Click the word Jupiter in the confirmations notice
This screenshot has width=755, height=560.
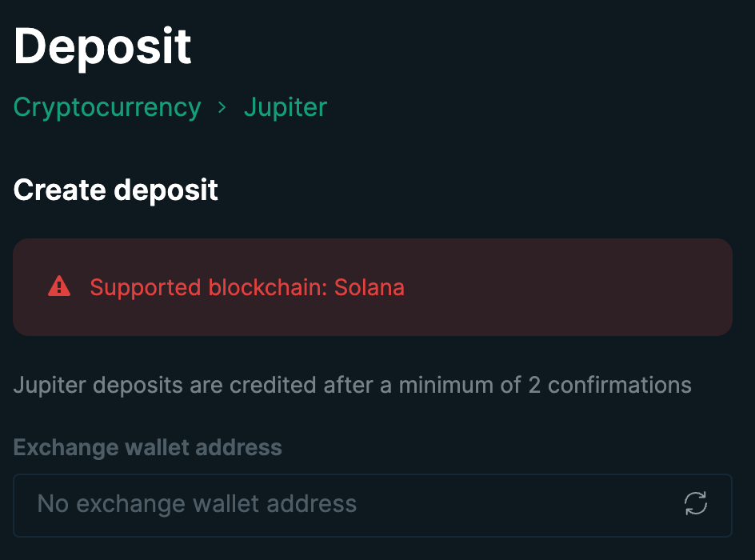[50, 386]
